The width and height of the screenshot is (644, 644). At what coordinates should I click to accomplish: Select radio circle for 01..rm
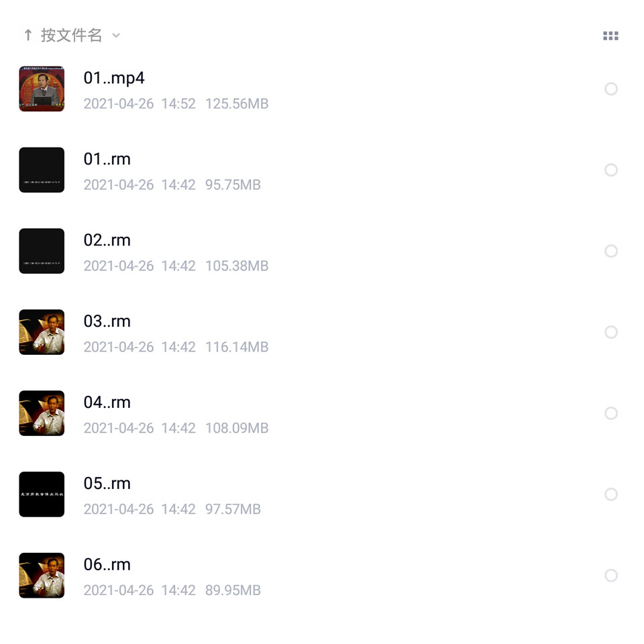coord(610,170)
